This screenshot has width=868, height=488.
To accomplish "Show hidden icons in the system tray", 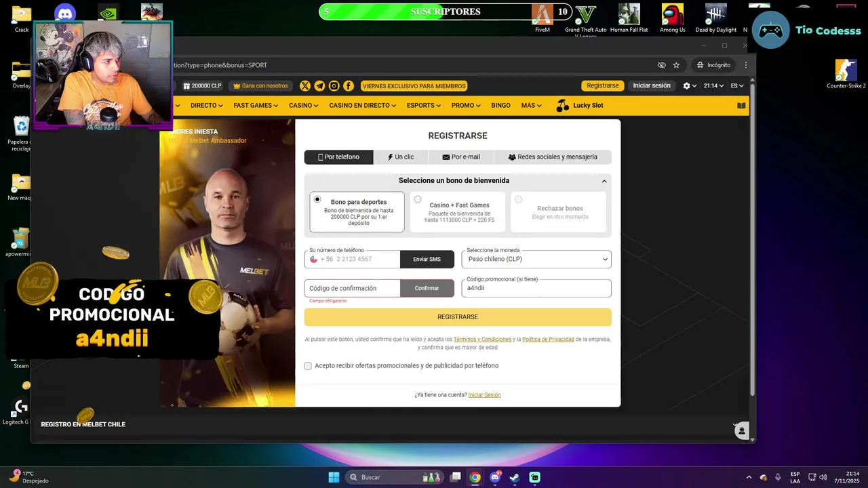I will pyautogui.click(x=749, y=477).
